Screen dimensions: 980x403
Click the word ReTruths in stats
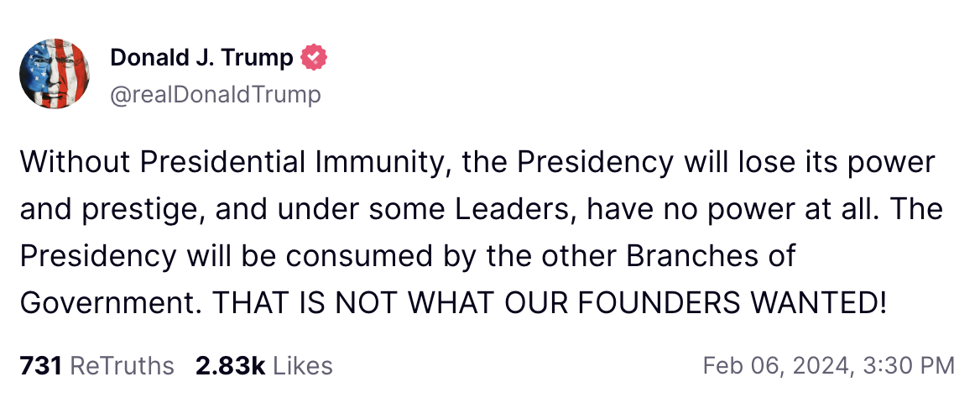pos(122,366)
